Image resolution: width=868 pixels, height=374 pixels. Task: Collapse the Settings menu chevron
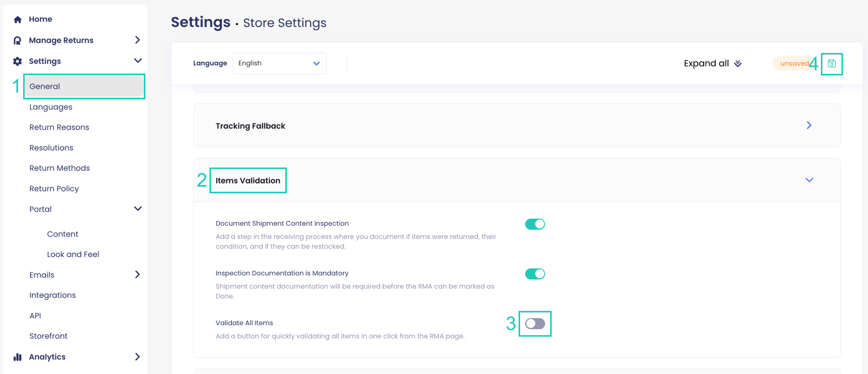137,61
